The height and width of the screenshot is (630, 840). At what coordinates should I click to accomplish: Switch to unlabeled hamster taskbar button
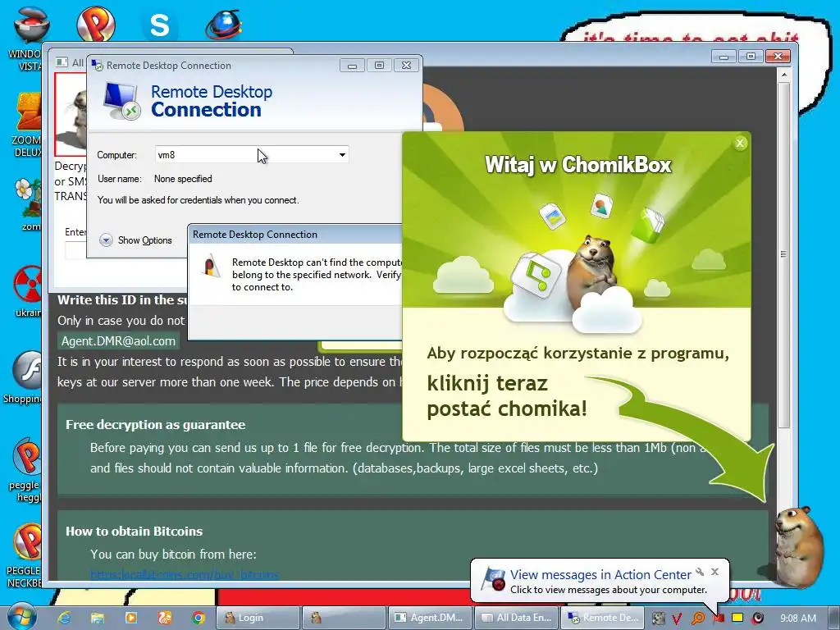point(344,618)
